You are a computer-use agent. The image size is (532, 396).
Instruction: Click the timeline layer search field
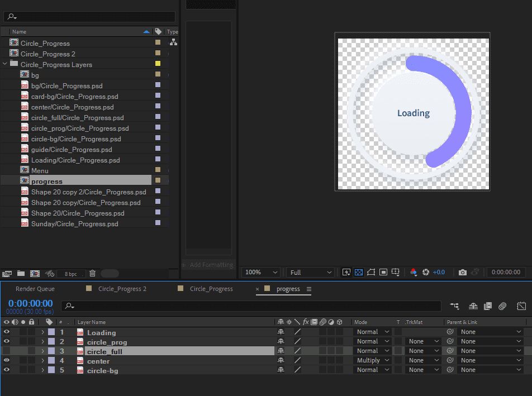[251, 306]
